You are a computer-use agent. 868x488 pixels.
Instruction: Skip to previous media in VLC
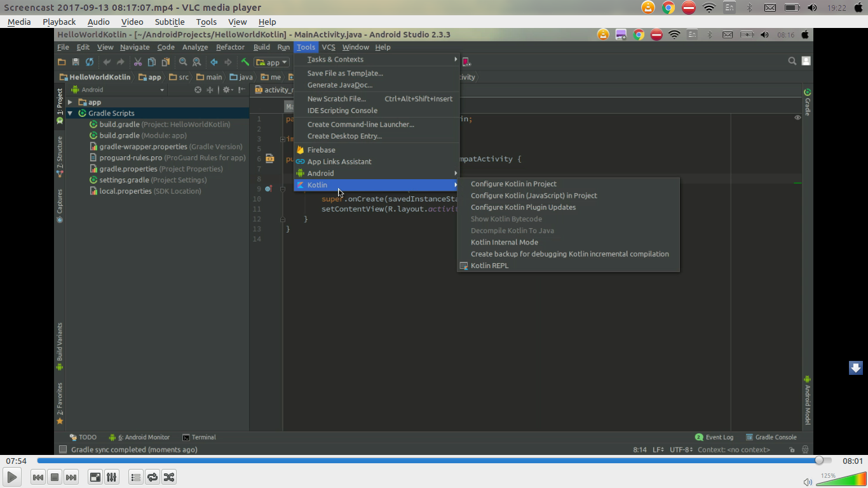pos(38,477)
